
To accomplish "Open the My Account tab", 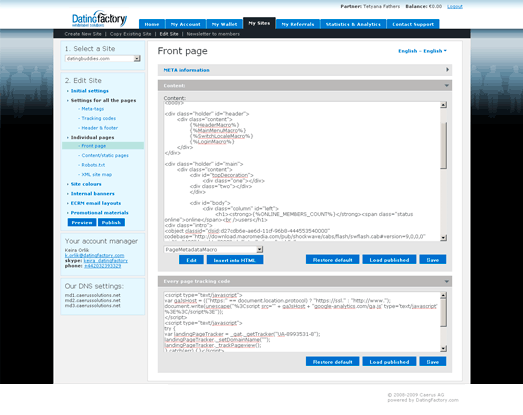I will (x=185, y=24).
